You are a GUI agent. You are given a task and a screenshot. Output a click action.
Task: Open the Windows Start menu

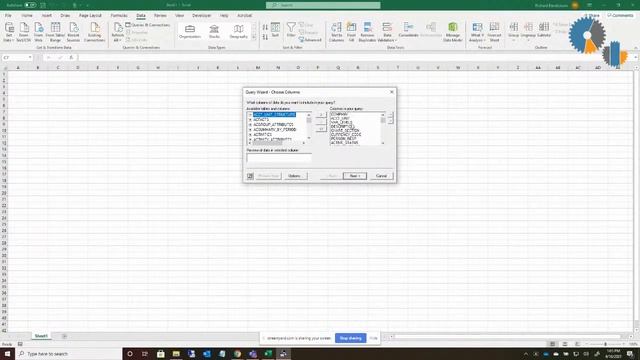pos(7,354)
